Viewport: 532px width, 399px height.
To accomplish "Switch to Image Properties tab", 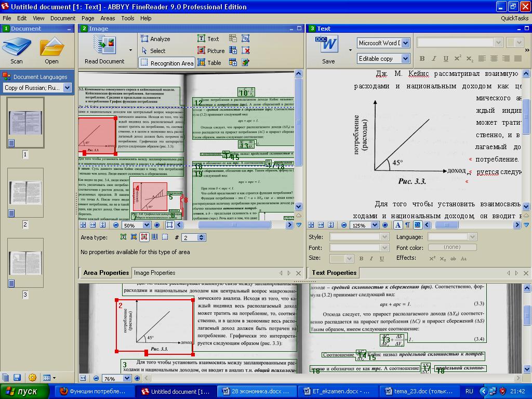I will pyautogui.click(x=154, y=272).
